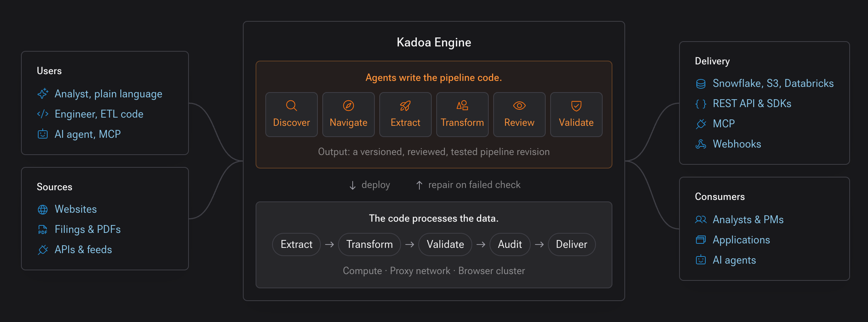Click the sparkle icon beside Analyst, plain language
Image resolution: width=868 pixels, height=322 pixels.
pos(43,94)
